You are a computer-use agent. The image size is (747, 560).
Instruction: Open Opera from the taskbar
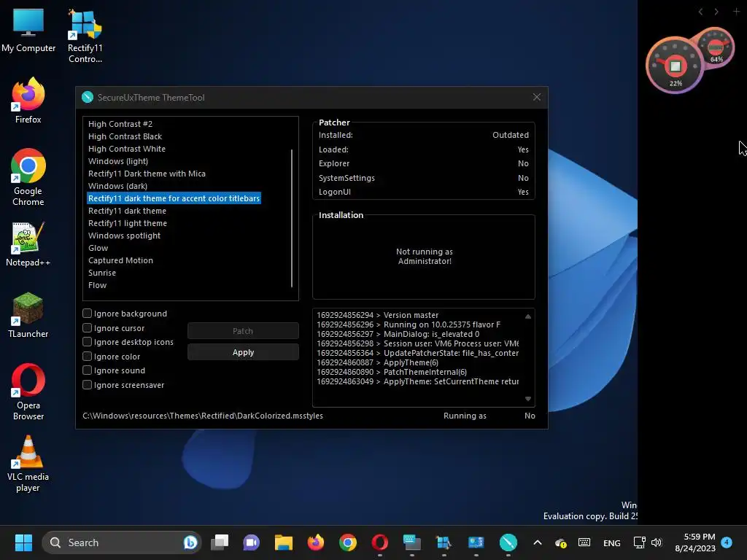(379, 542)
